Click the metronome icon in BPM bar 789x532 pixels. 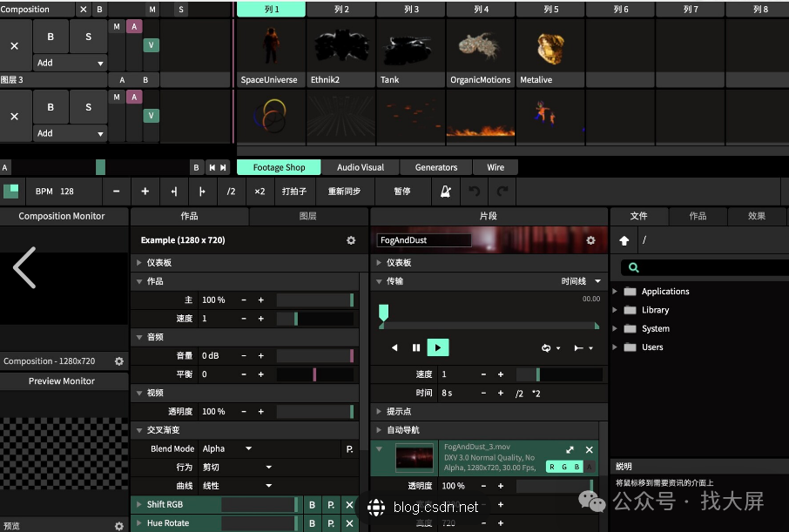tap(446, 191)
